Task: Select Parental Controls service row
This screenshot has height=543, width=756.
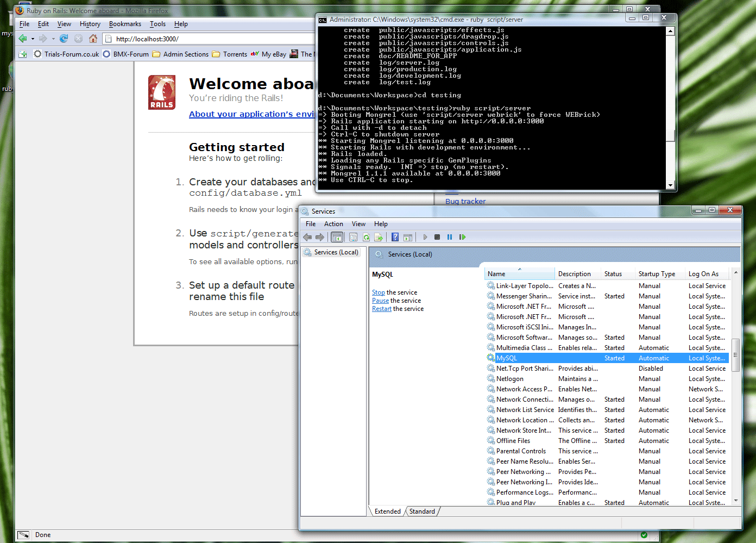Action: click(x=607, y=451)
